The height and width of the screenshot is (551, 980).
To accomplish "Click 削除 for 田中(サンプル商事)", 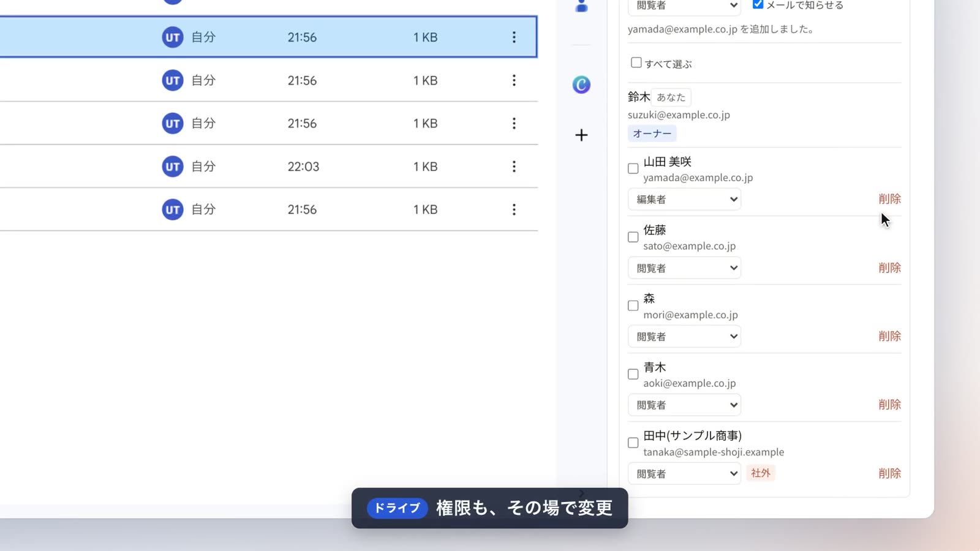I will click(x=889, y=473).
